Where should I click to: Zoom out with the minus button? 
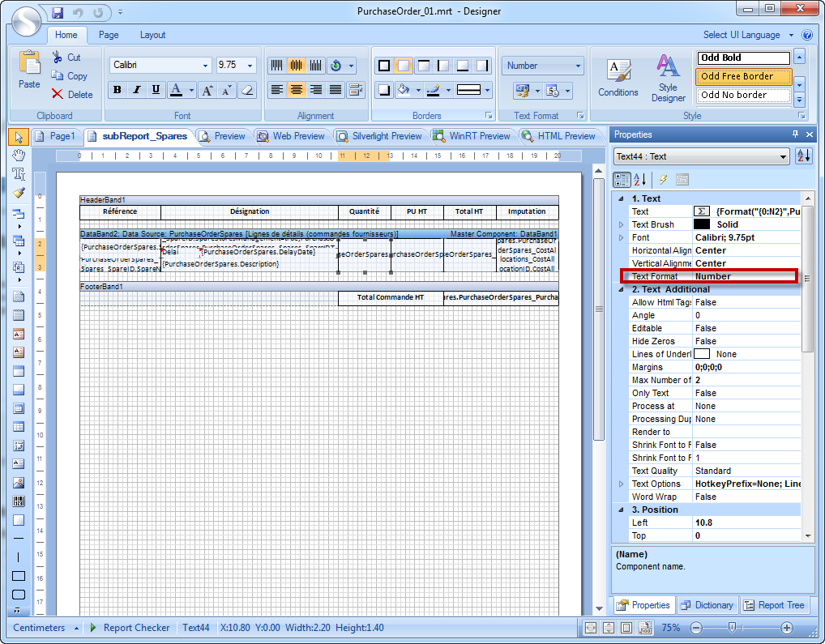(695, 627)
